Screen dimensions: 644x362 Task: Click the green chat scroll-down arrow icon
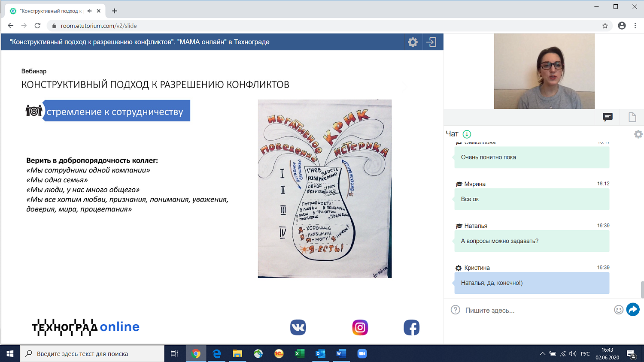coord(467,134)
